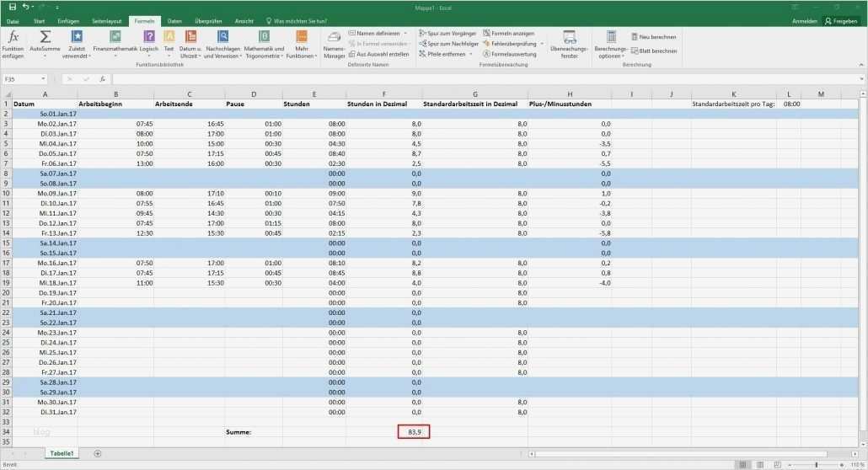Click Neu berechnen
Screen dimensions: 868x470
654,36
